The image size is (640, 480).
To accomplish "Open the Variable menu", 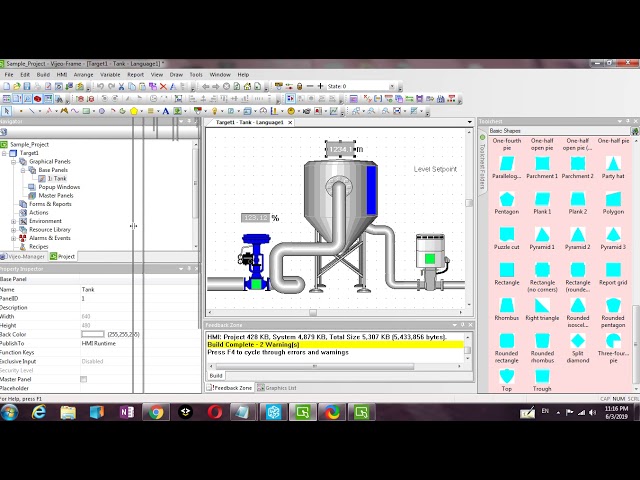I will 110,75.
